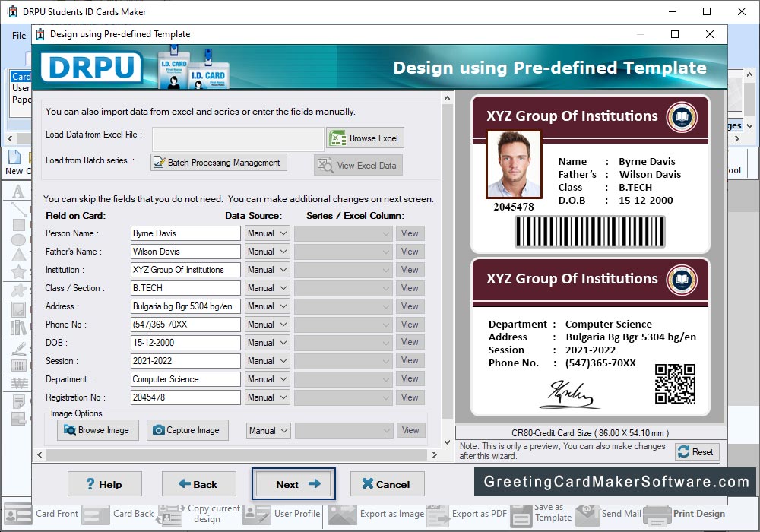
Task: Click the back ID card preview
Action: click(591, 337)
